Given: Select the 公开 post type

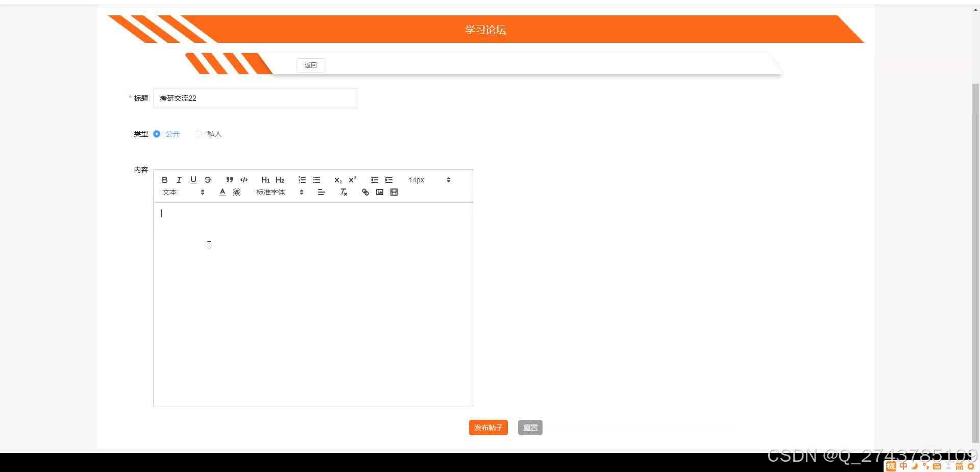Looking at the screenshot, I should (x=166, y=134).
